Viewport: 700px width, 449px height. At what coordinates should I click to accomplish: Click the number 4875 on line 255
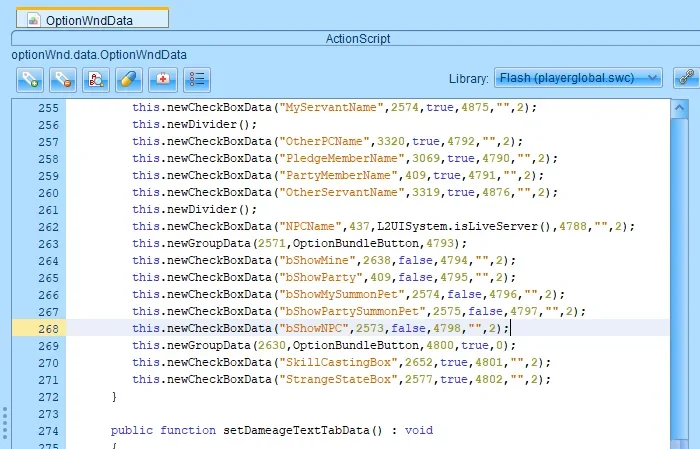pos(475,108)
